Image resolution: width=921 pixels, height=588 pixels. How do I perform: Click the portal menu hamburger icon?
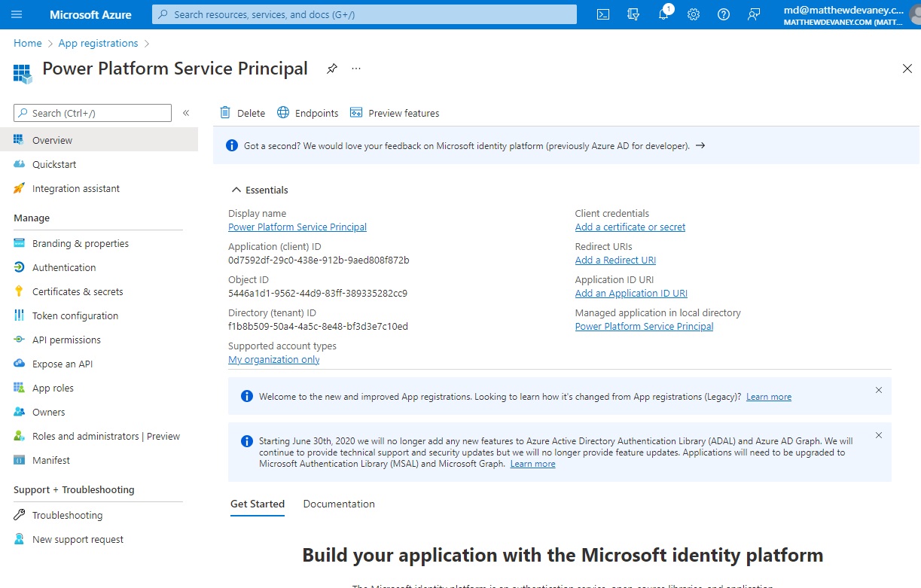(x=17, y=14)
